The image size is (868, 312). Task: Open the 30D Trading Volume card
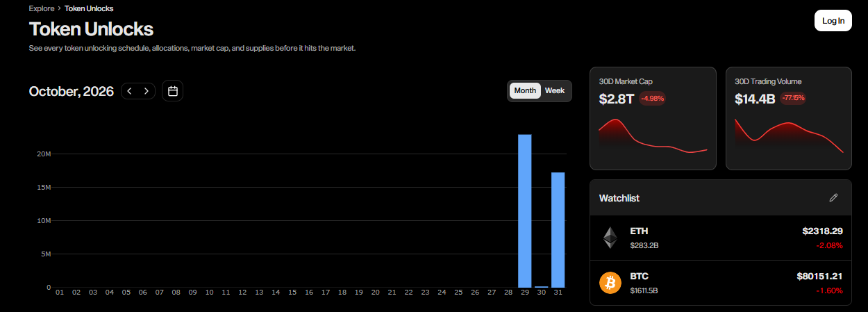point(789,118)
